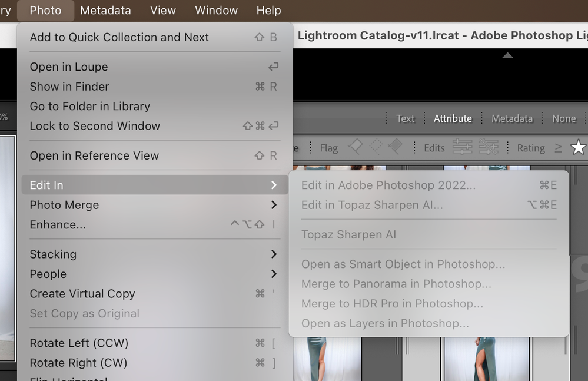
Task: Select the Metadata filter tab
Action: (x=511, y=118)
